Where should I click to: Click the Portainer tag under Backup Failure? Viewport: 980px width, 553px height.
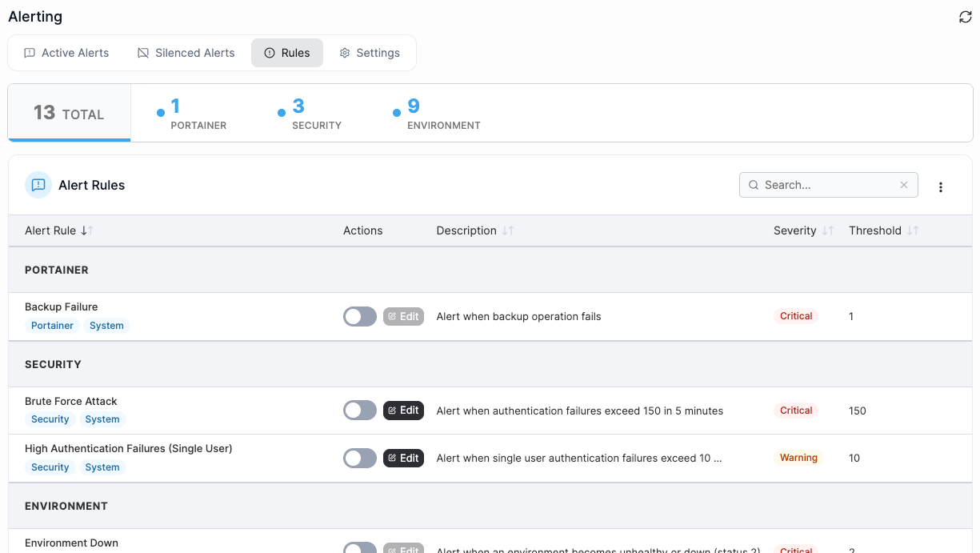(52, 326)
